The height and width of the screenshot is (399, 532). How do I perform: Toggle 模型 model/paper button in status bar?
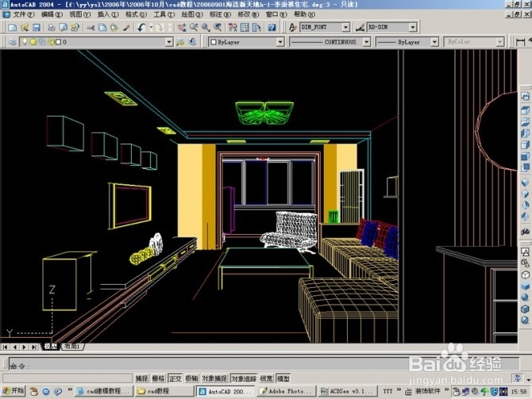pyautogui.click(x=283, y=378)
